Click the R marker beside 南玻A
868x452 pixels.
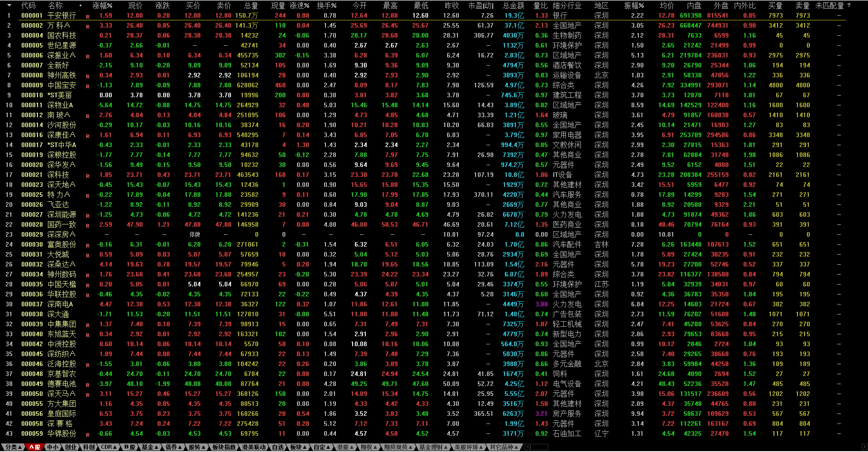coord(88,116)
